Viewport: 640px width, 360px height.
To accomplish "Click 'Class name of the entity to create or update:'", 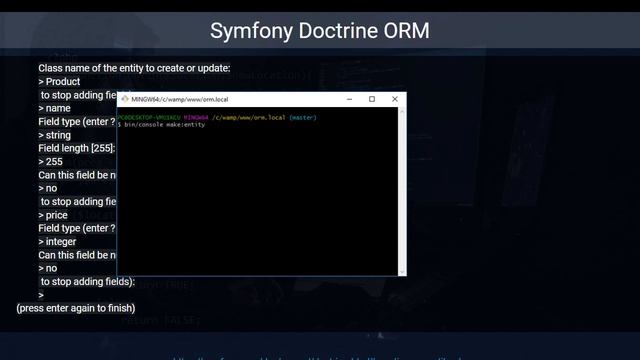I will [134, 68].
